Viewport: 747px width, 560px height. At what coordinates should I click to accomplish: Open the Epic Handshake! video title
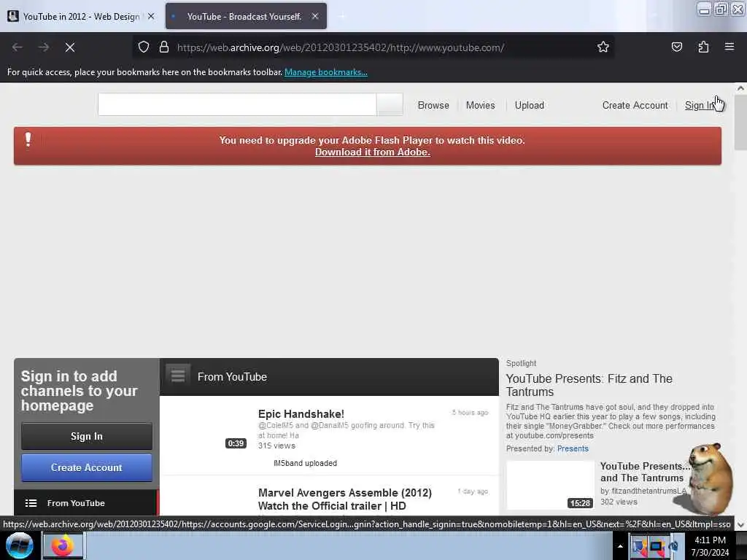pyautogui.click(x=301, y=414)
